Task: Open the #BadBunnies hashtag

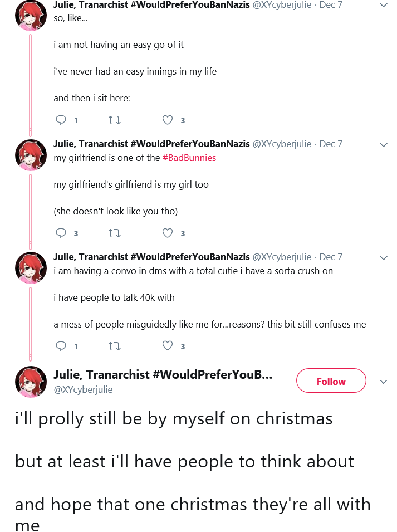Action: (x=189, y=158)
